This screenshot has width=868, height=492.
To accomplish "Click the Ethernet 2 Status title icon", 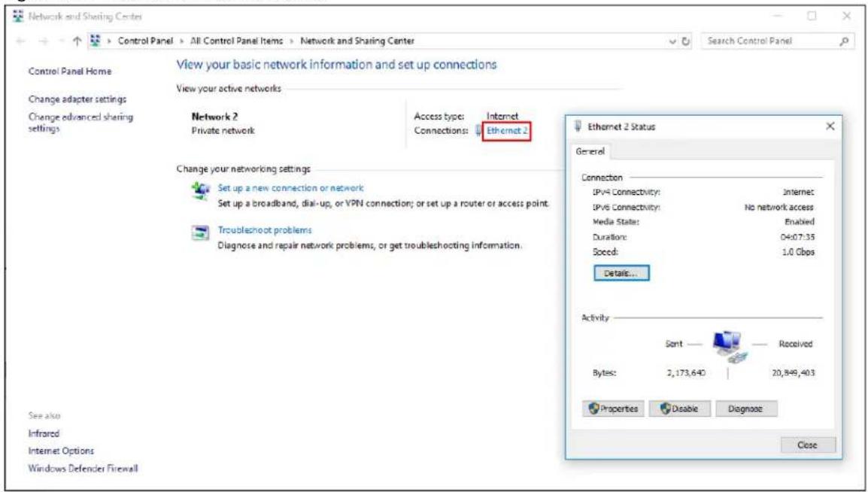I will (579, 126).
